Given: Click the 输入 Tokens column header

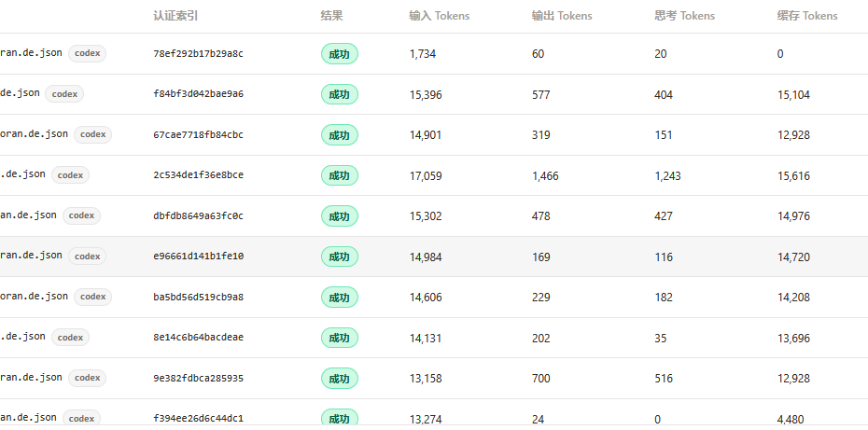Looking at the screenshot, I should (440, 16).
